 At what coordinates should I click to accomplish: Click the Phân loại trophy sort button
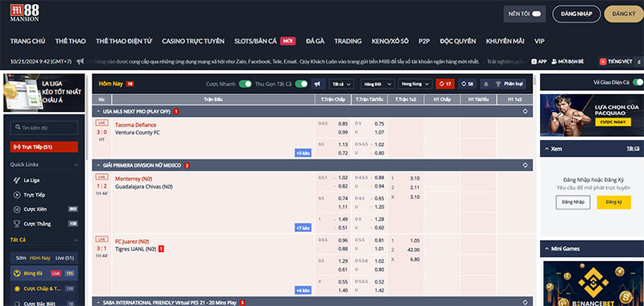pyautogui.click(x=509, y=84)
